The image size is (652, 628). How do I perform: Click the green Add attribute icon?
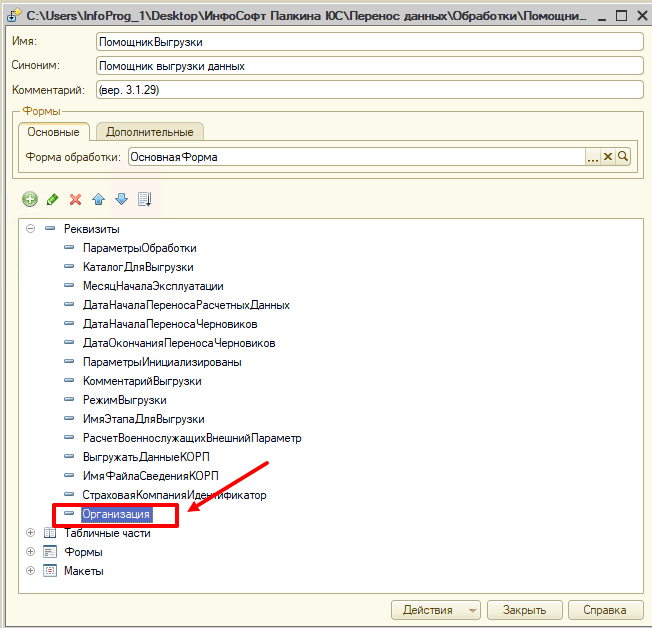tap(30, 199)
